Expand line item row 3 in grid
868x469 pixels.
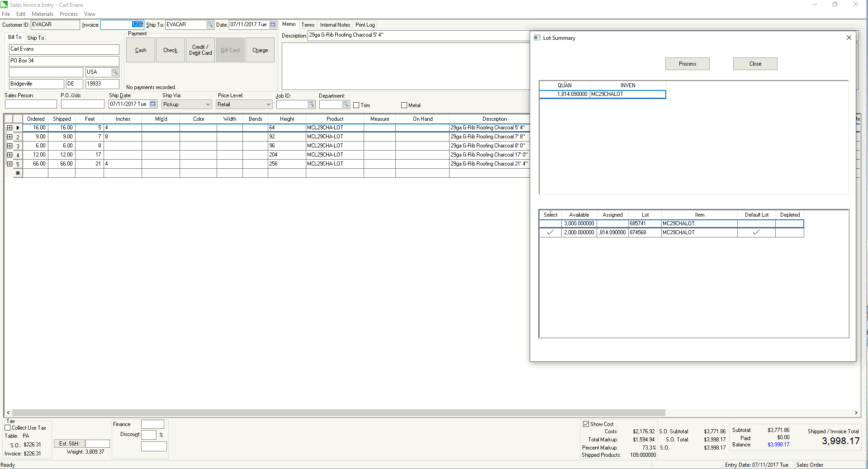tap(9, 146)
